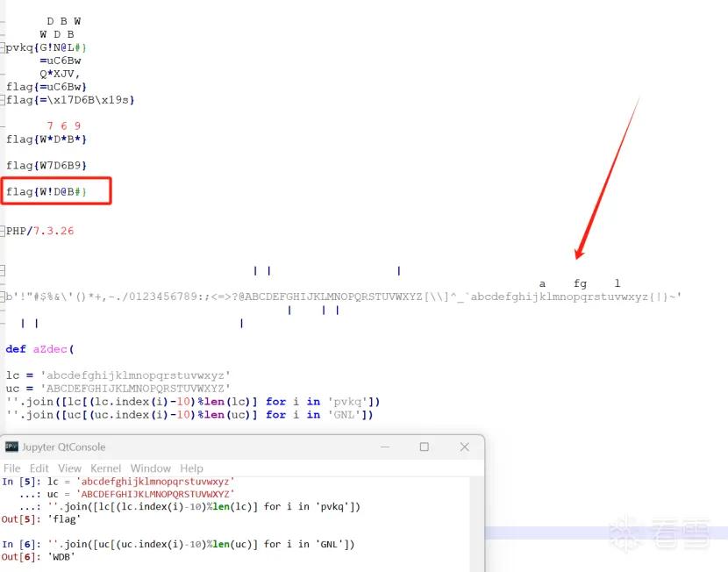Open the Window menu in QtConsole

click(151, 468)
